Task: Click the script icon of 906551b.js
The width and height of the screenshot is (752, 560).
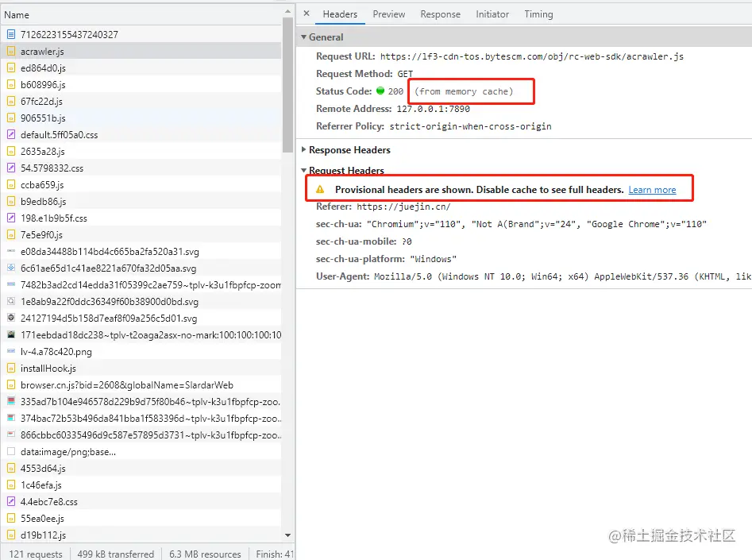Action: (x=11, y=118)
